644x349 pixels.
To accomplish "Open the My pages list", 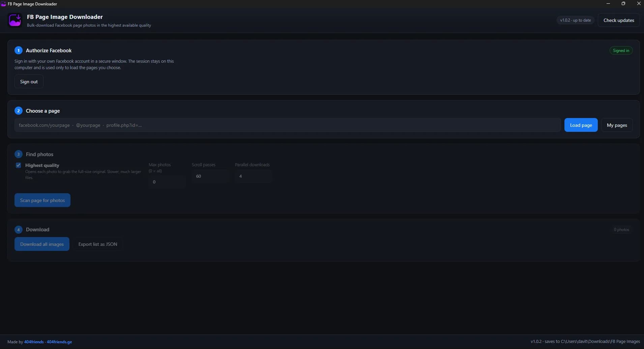I will [617, 125].
